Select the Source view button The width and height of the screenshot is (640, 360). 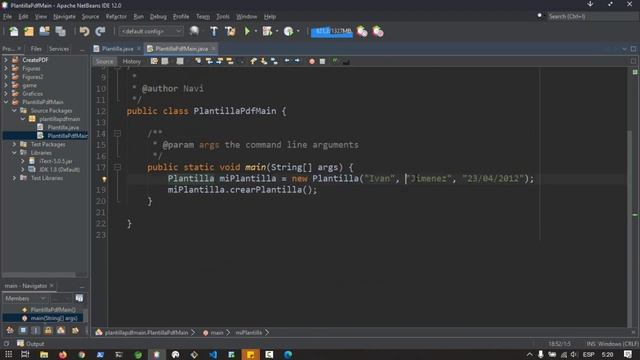tap(104, 61)
